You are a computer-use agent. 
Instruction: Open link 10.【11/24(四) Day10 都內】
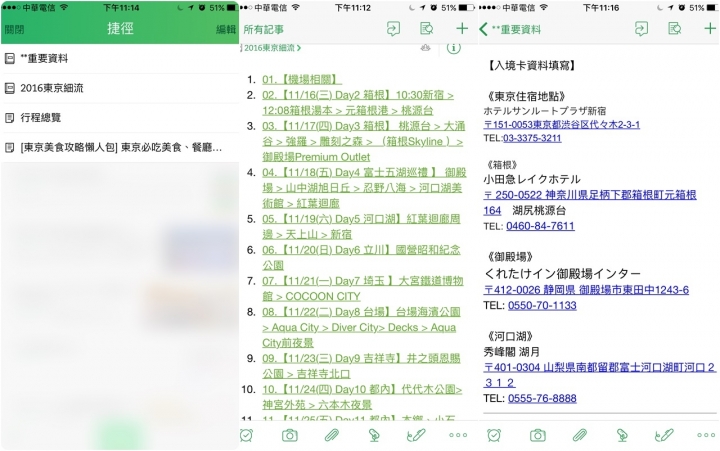[362, 397]
